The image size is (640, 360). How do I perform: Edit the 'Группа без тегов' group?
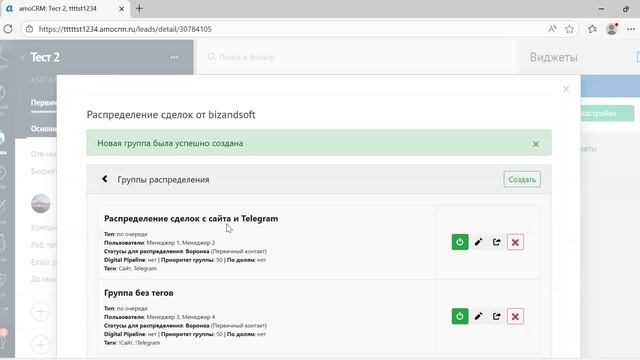click(x=478, y=316)
